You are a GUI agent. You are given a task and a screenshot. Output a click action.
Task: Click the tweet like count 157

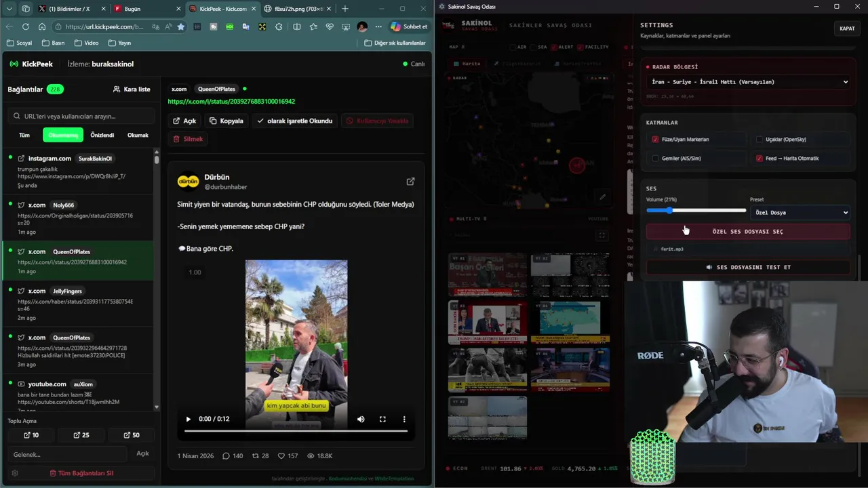[288, 456]
